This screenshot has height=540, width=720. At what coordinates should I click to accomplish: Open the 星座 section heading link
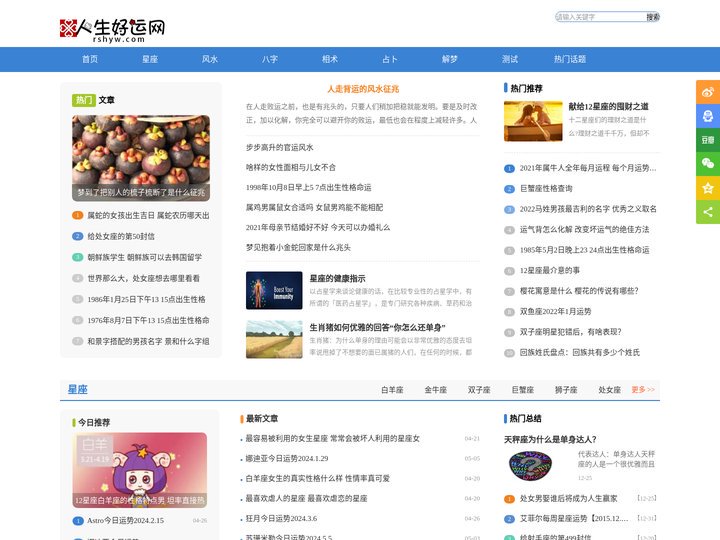coord(78,389)
